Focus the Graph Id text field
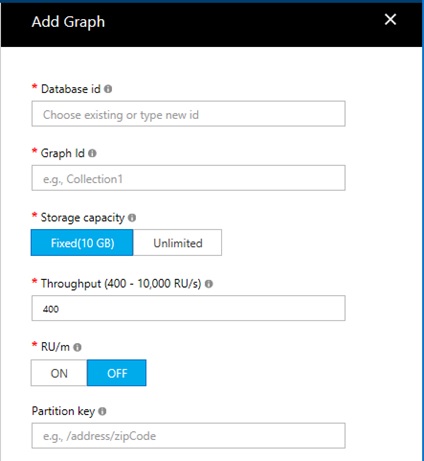 [188, 178]
